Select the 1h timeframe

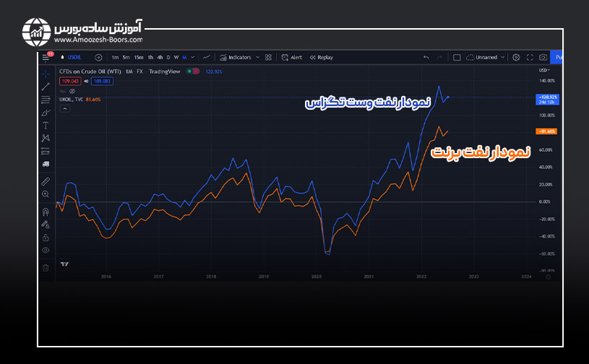point(150,57)
